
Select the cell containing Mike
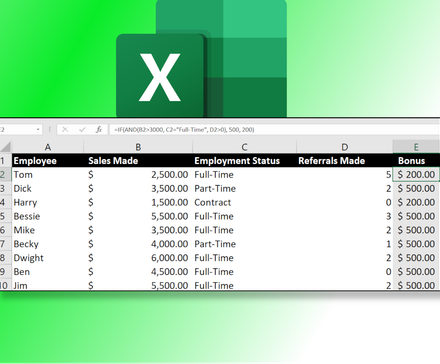tap(48, 230)
